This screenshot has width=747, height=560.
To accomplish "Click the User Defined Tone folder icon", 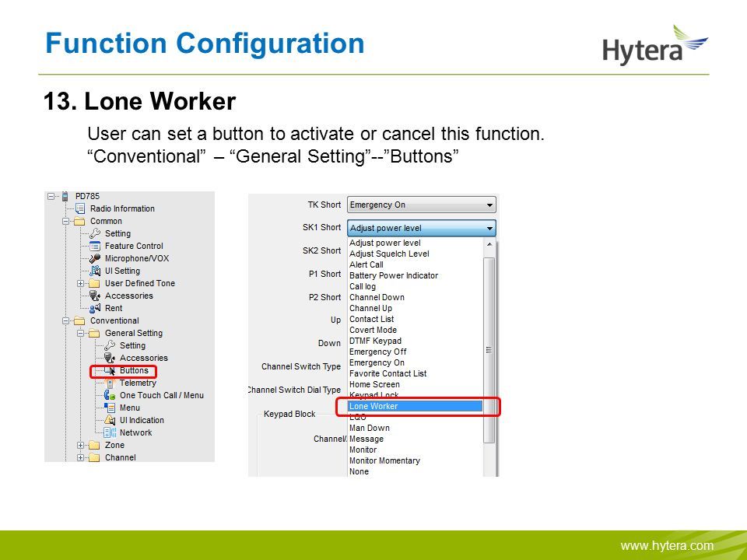I will point(94,283).
